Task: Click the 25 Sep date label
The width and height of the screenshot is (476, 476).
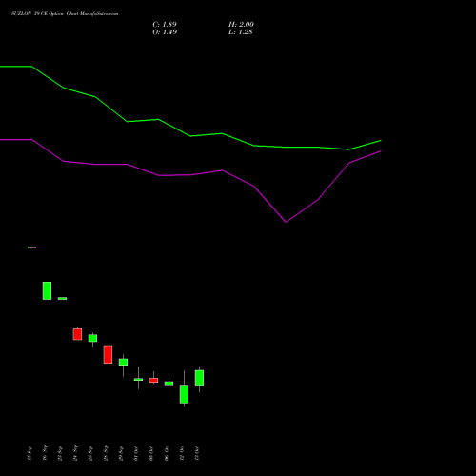Action: [x=90, y=453]
